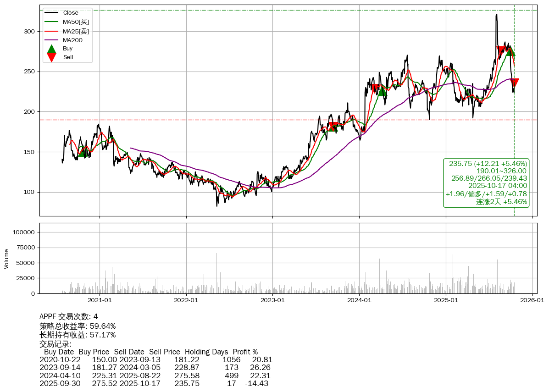This screenshot has width=549, height=392.
Task: Click the black Close line sample in legend
Action: (51, 13)
